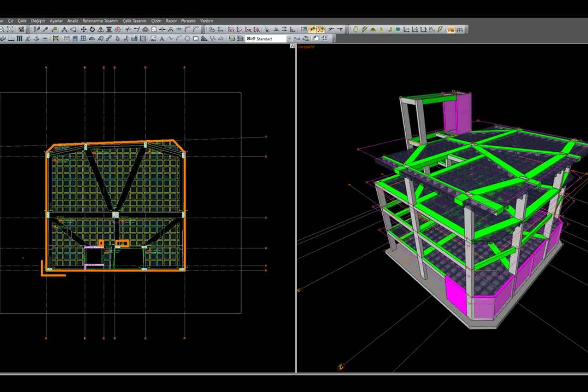Click the Perspektif view label
This screenshot has width=588, height=392.
click(x=307, y=47)
